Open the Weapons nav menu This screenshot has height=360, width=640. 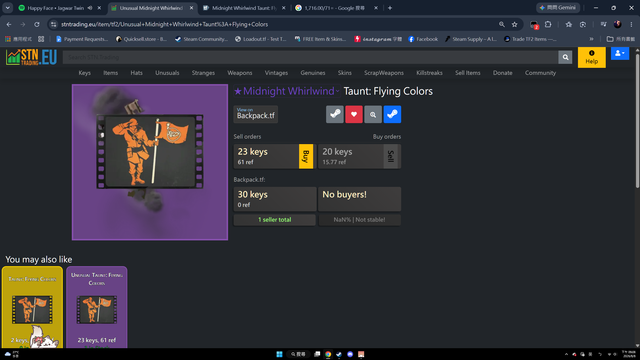(240, 73)
